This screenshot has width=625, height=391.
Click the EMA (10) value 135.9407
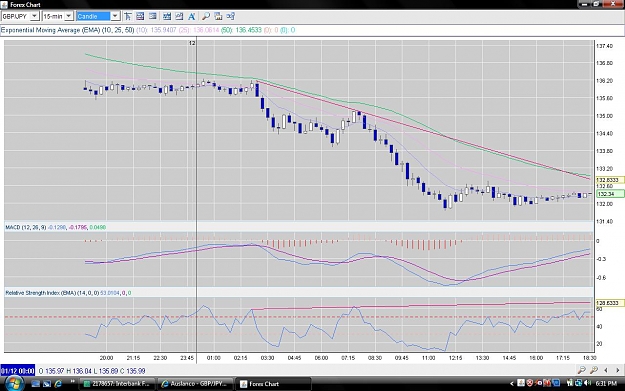click(163, 30)
